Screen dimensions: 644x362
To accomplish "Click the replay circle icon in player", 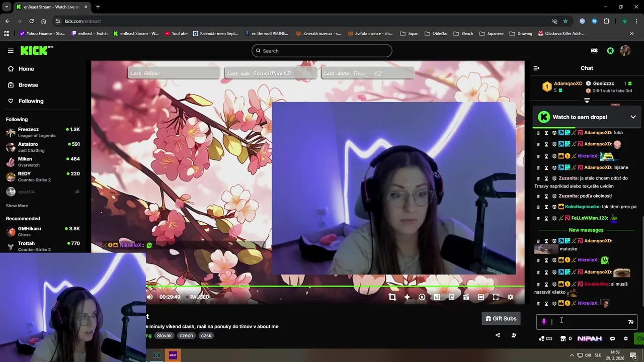I will [x=422, y=297].
